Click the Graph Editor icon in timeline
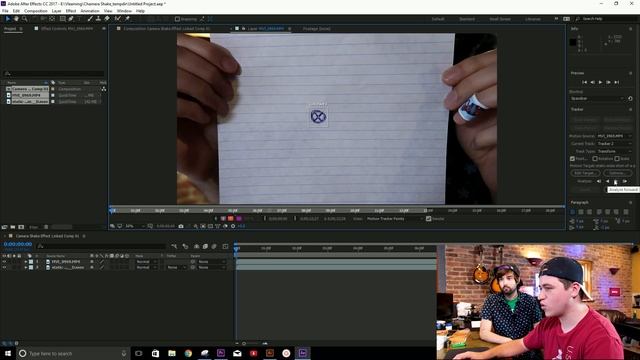 pos(225,246)
